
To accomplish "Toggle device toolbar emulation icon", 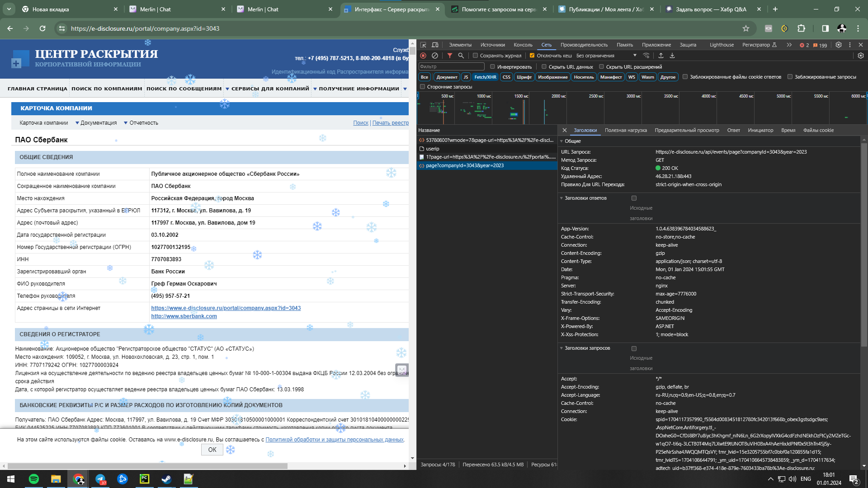I will (x=435, y=45).
